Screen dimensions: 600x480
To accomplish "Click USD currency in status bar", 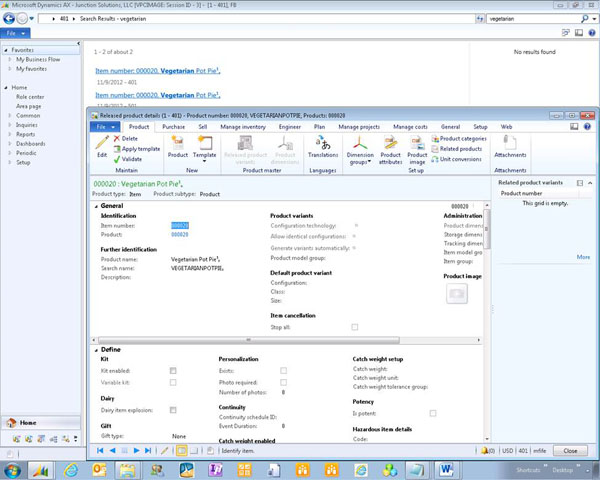I will coord(507,451).
